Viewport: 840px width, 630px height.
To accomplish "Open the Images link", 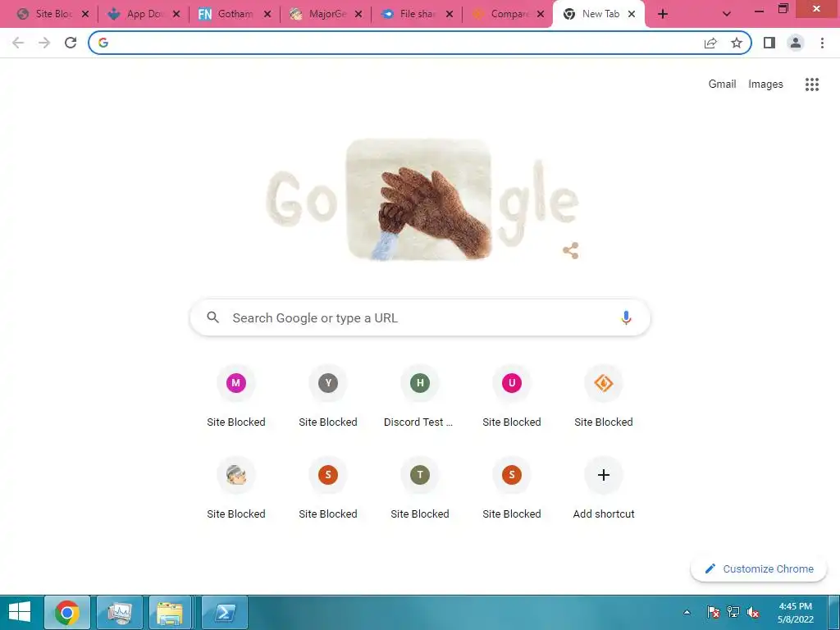I will click(x=765, y=84).
